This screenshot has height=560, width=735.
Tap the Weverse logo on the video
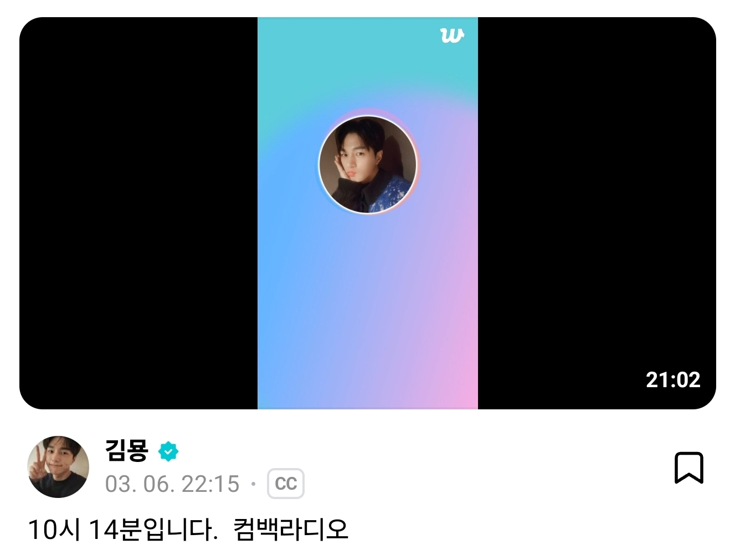pos(452,35)
